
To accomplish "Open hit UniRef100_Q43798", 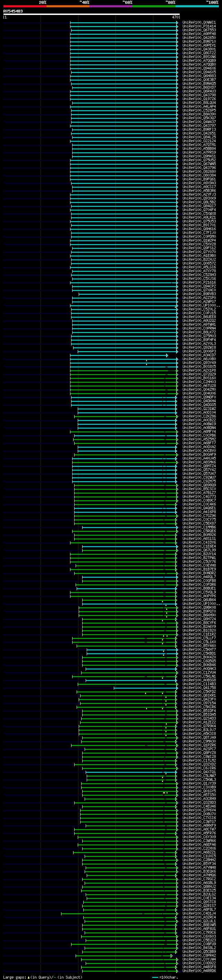I will 199,95.
